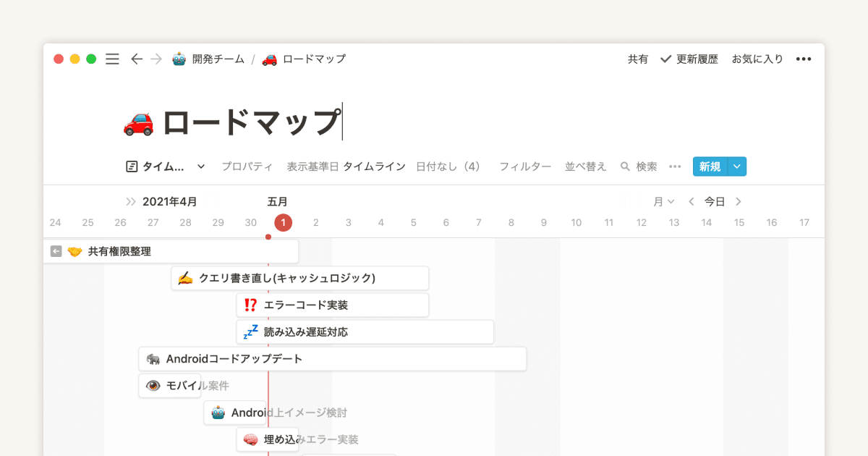The image size is (868, 456).
Task: Click the back navigation arrow
Action: point(137,59)
